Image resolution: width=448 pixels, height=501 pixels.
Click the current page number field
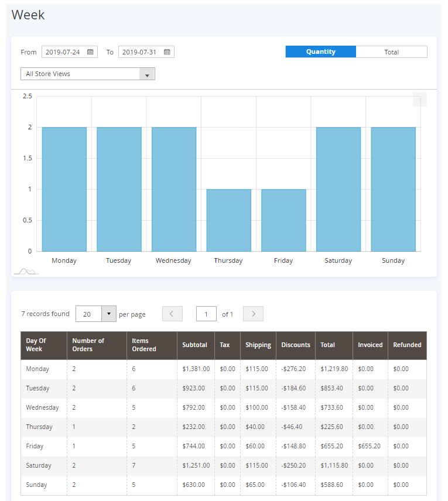click(206, 314)
